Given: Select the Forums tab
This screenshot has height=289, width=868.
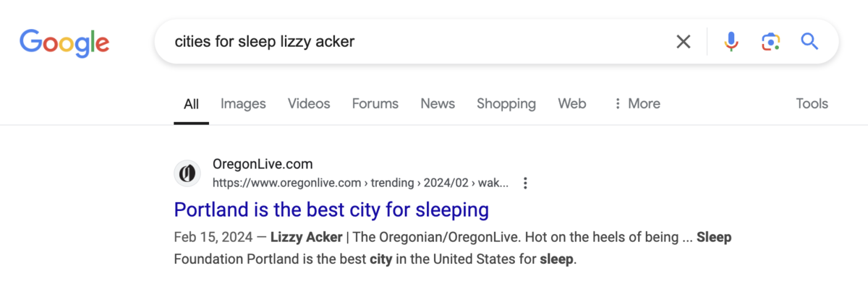Looking at the screenshot, I should 375,103.
